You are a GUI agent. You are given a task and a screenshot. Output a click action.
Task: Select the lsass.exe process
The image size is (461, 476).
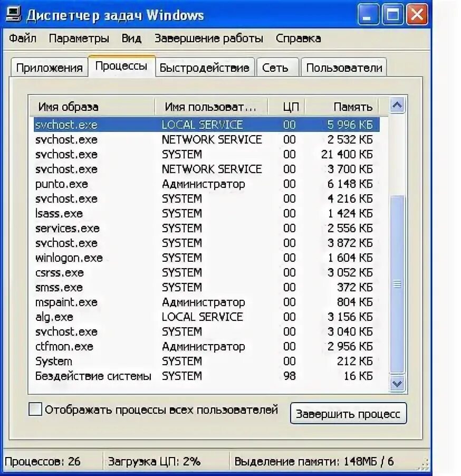coord(206,213)
